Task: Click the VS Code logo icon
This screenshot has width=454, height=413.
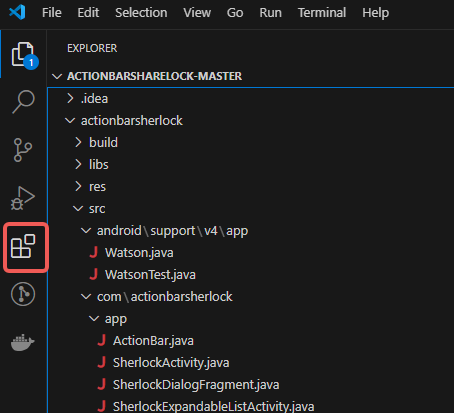Action: point(17,13)
